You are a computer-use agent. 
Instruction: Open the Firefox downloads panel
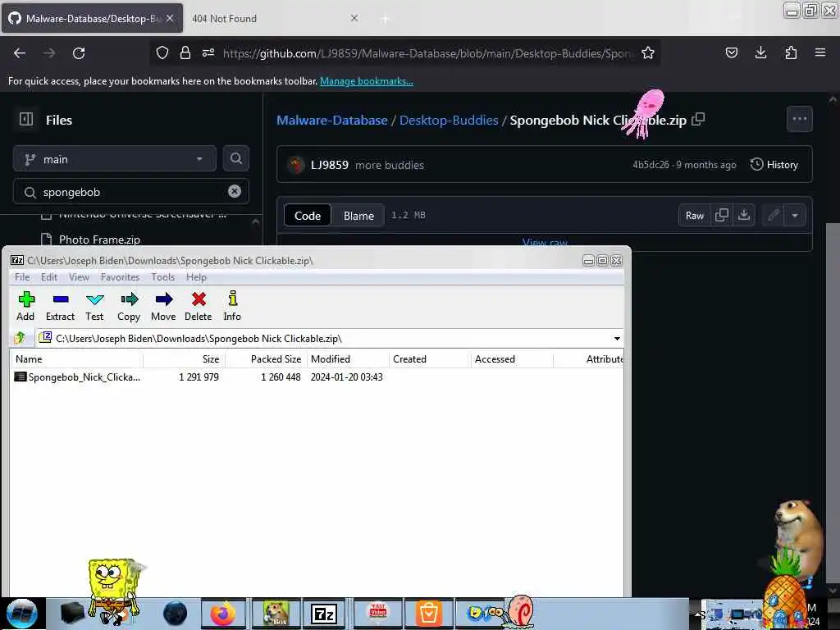(x=760, y=52)
